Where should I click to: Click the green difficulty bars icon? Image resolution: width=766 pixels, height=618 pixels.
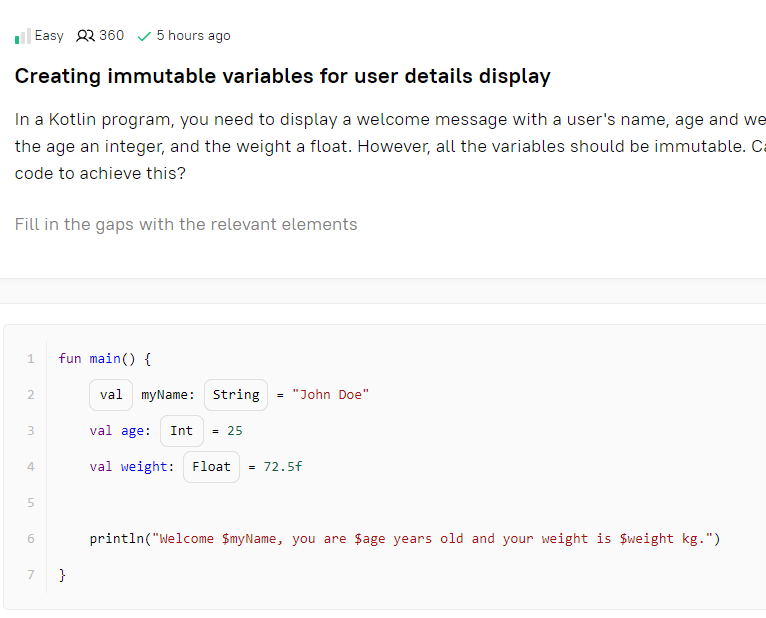pyautogui.click(x=22, y=36)
